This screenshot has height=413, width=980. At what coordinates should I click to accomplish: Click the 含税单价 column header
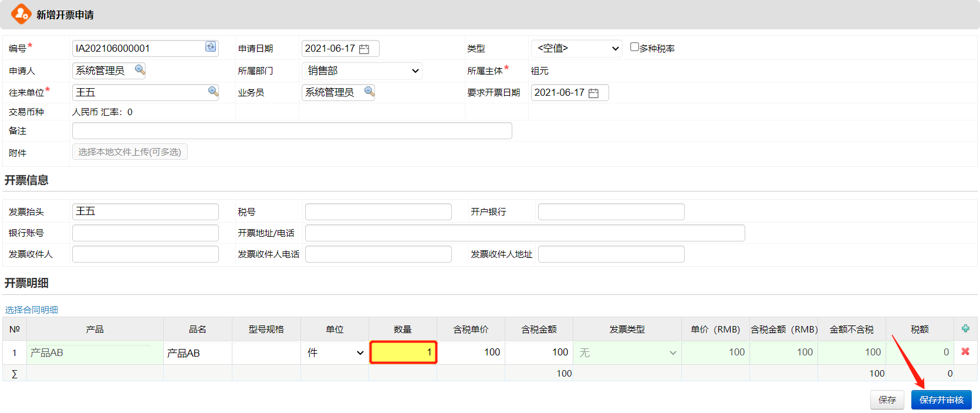point(471,329)
